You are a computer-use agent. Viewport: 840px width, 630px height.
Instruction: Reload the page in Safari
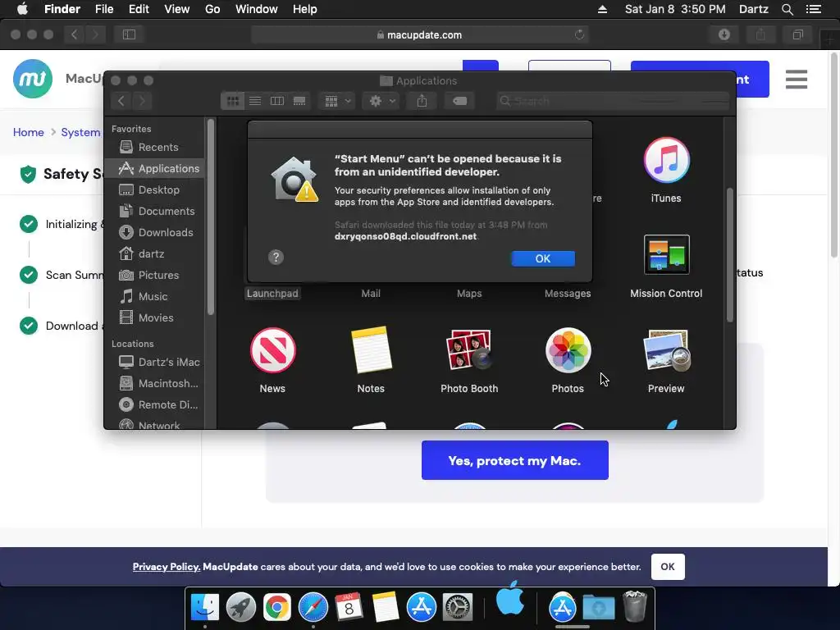pos(579,34)
